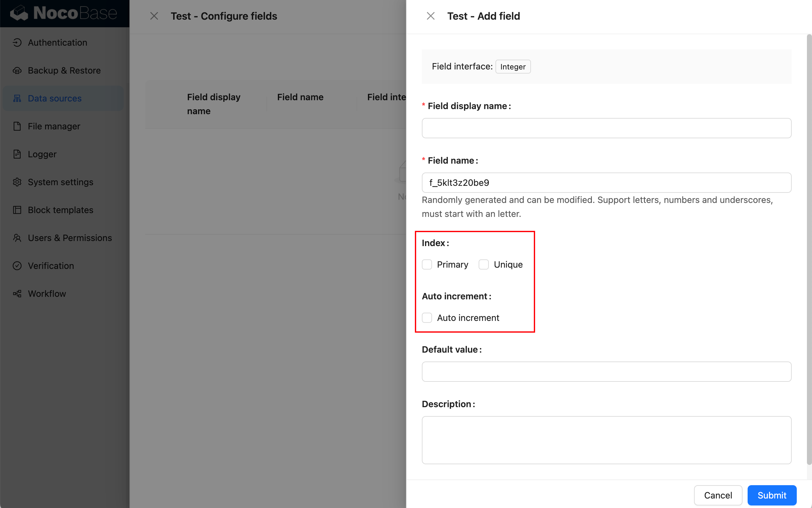Click the Verification sidebar icon

17,266
